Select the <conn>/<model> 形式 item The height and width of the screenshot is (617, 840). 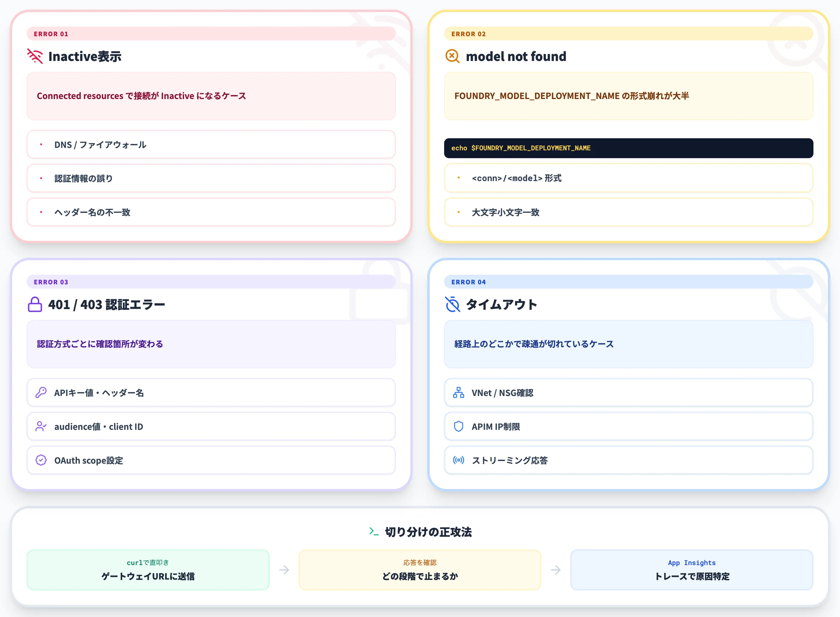click(x=629, y=178)
